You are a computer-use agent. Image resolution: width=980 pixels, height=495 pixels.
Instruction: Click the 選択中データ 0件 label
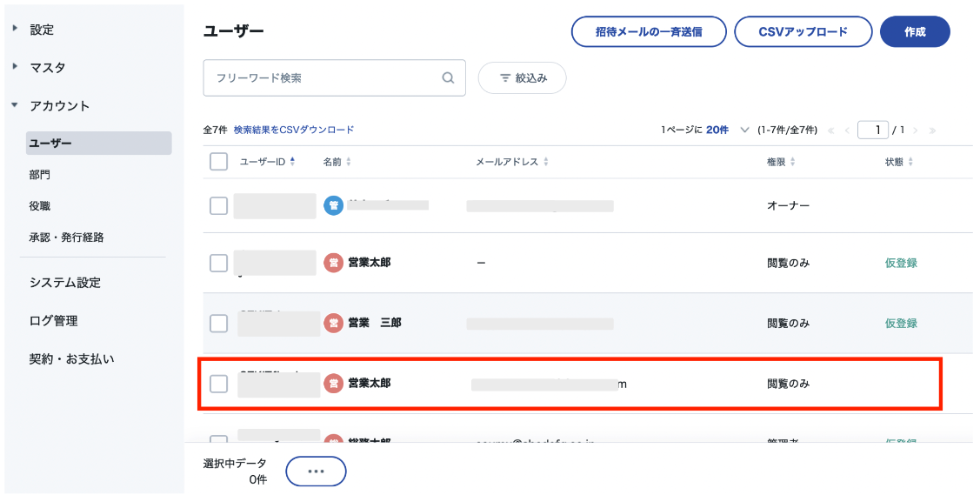(235, 472)
